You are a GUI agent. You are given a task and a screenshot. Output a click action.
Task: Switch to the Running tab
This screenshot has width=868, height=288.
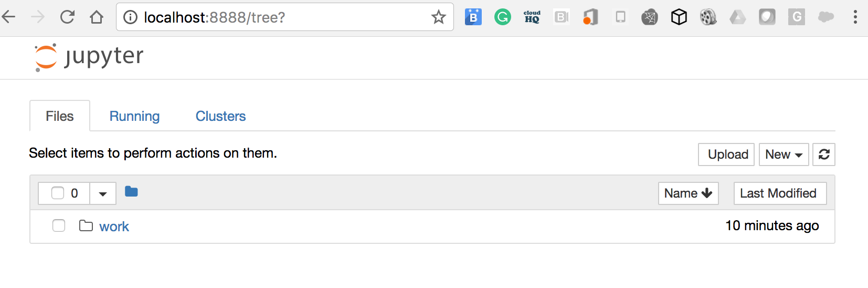(134, 116)
